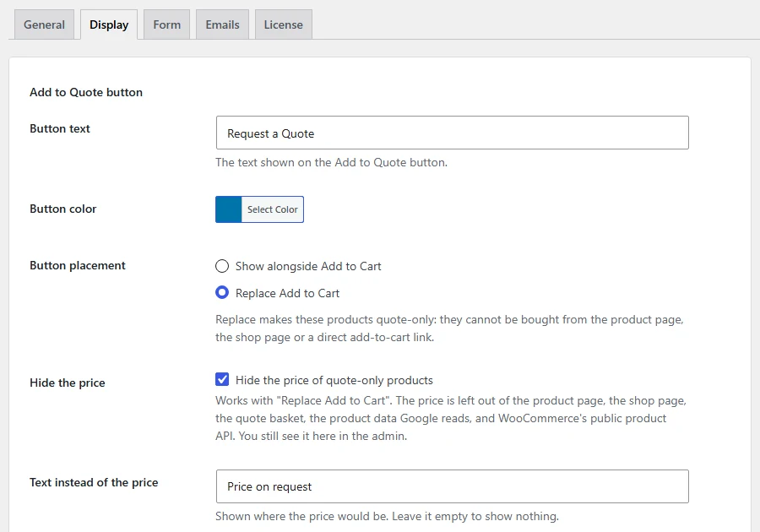Choose Show alongside Add to Cart
This screenshot has height=532, width=760.
pos(222,266)
